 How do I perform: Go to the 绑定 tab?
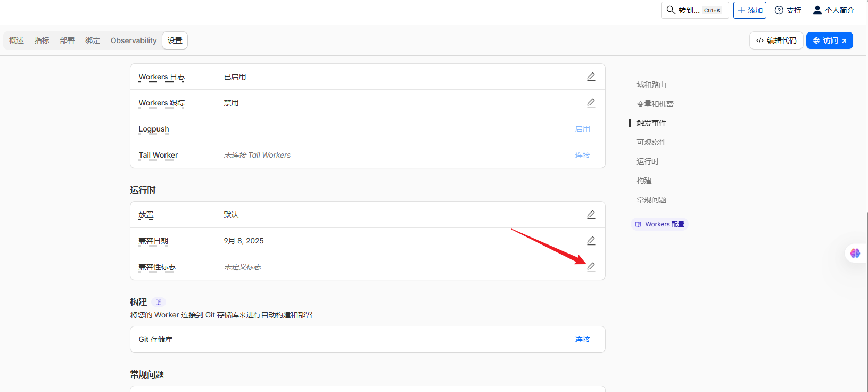(x=93, y=40)
